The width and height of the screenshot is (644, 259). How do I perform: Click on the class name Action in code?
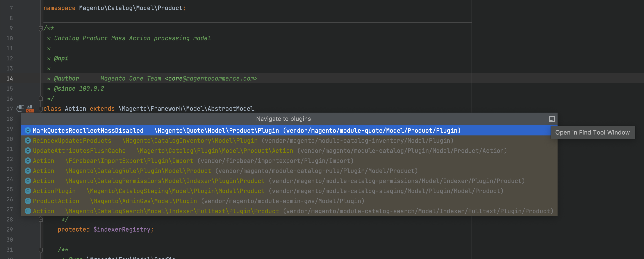click(x=75, y=108)
